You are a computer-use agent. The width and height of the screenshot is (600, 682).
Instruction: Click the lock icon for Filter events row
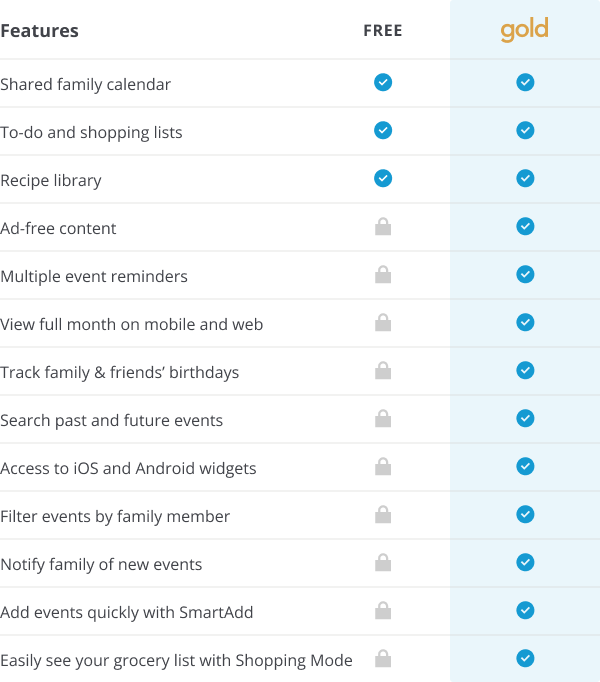tap(383, 515)
